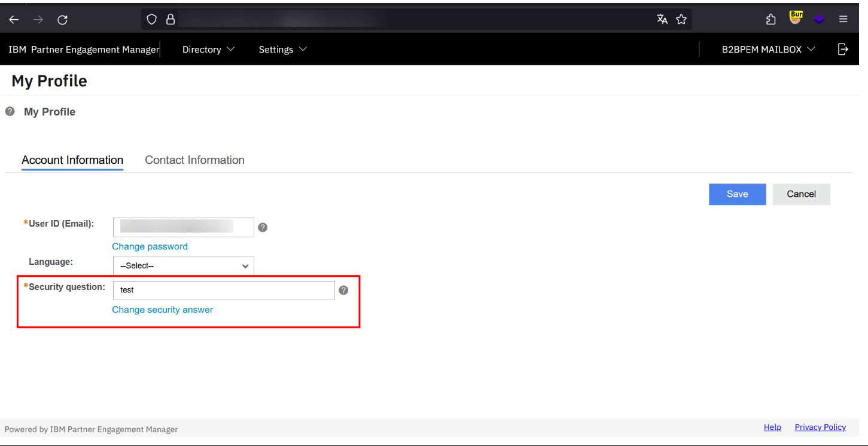Expand the Directory menu
The width and height of the screenshot is (868, 446).
tap(208, 50)
